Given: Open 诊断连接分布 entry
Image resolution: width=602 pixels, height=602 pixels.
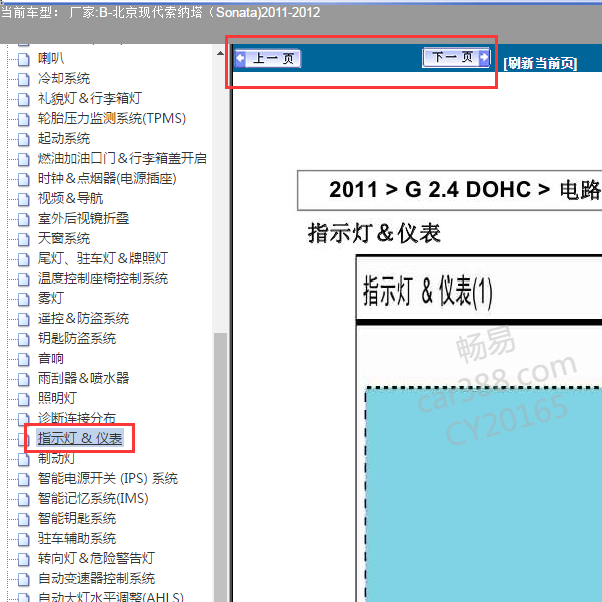Looking at the screenshot, I should 77,418.
